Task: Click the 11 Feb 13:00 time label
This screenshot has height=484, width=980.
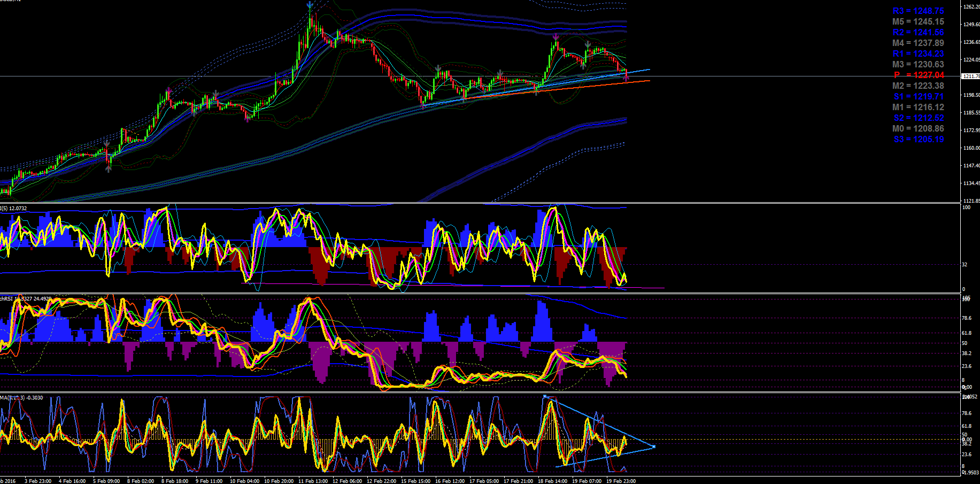Action: (x=313, y=481)
